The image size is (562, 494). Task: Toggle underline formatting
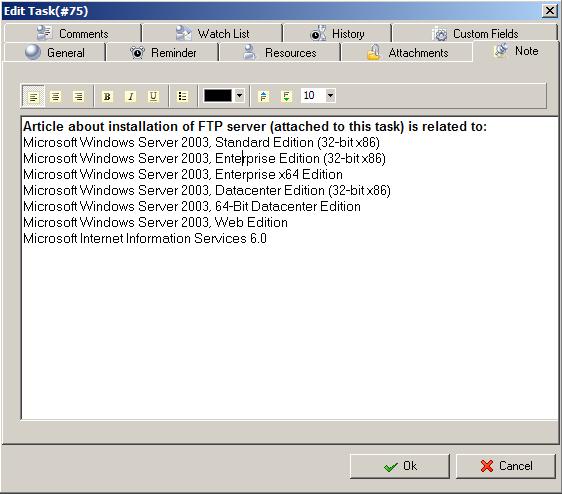(153, 96)
